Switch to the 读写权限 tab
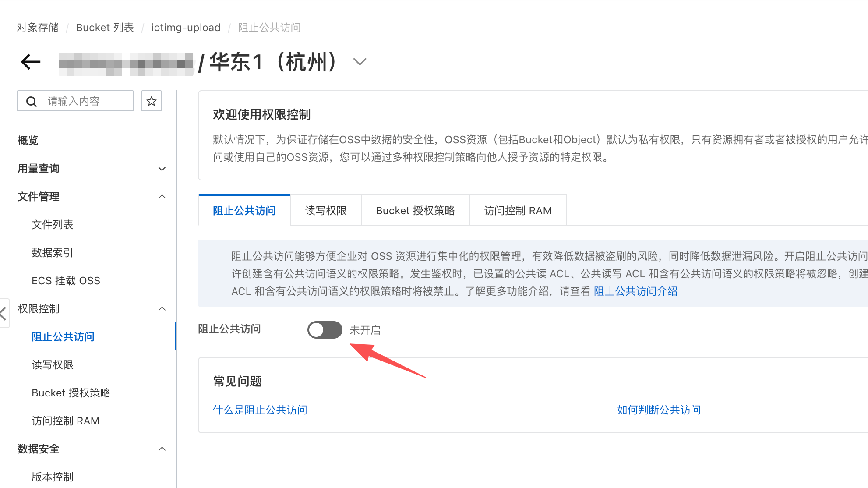The height and width of the screenshot is (488, 868). tap(325, 211)
